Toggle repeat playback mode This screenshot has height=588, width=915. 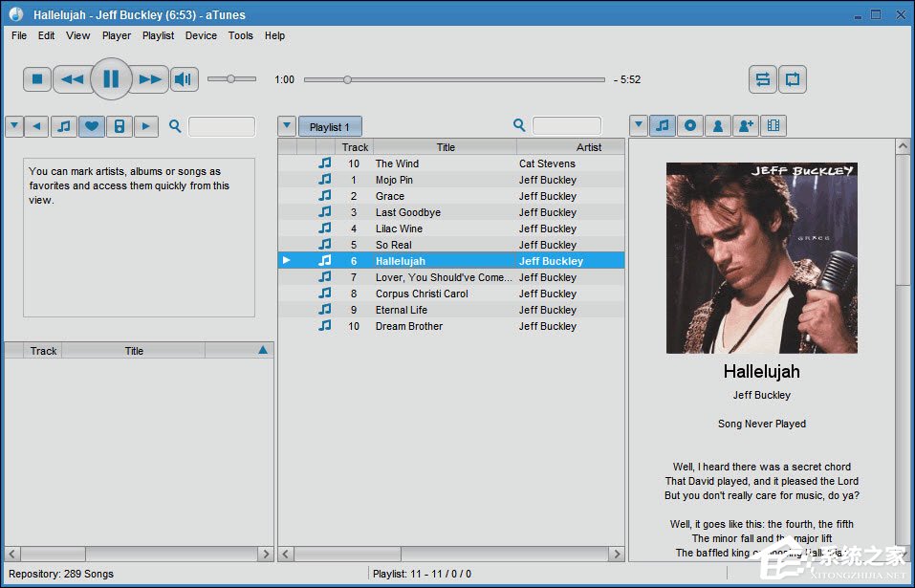pos(792,79)
